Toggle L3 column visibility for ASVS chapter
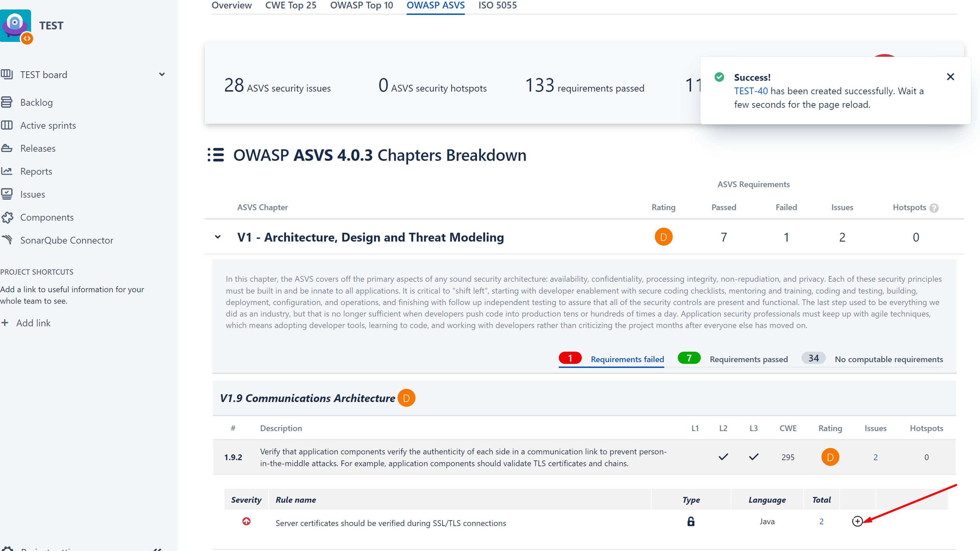Image resolution: width=980 pixels, height=551 pixels. [x=752, y=428]
